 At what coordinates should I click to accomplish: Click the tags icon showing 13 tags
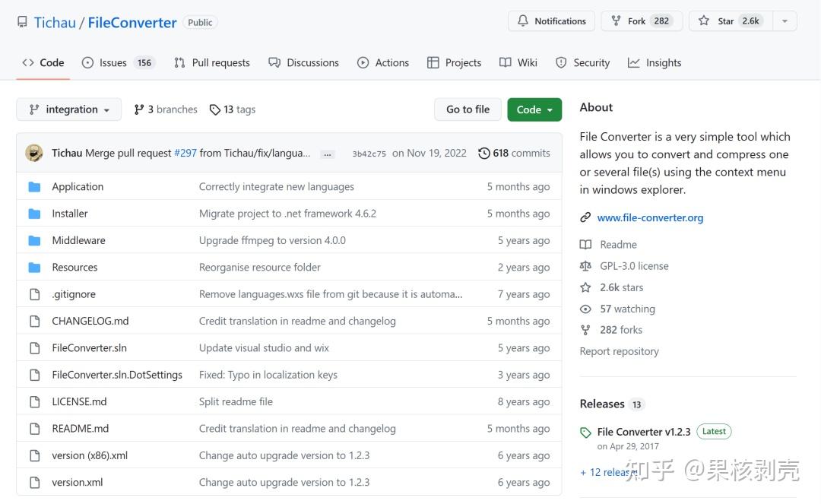[215, 109]
